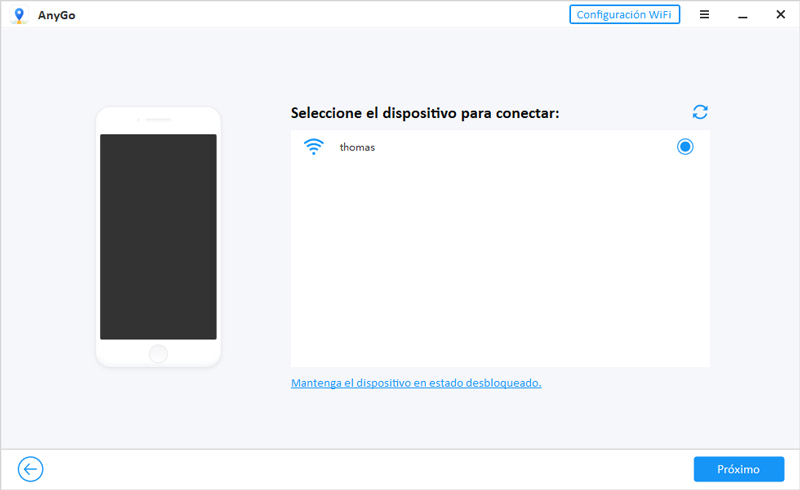This screenshot has height=490, width=800.
Task: Refresh the device list
Action: pos(700,112)
